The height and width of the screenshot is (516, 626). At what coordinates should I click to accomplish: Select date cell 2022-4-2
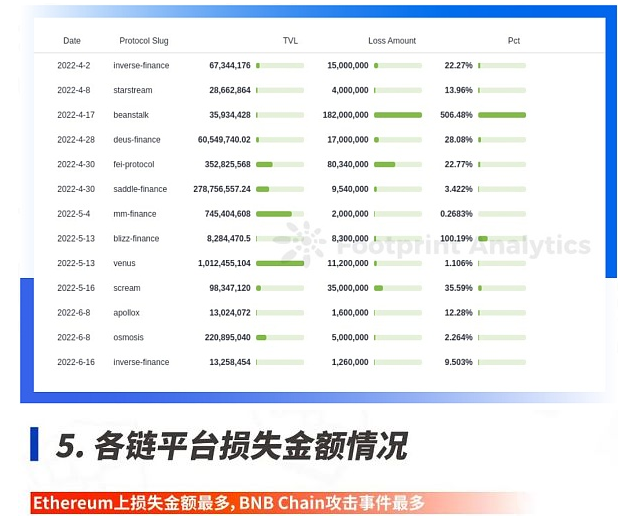[x=74, y=65]
